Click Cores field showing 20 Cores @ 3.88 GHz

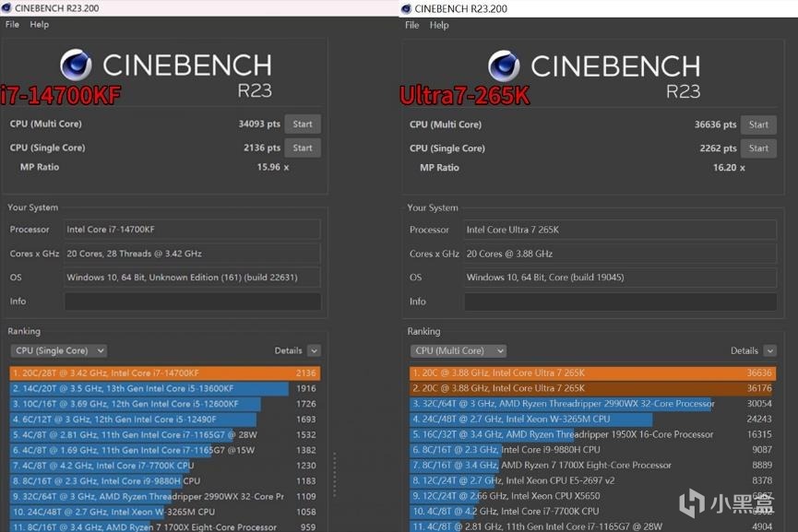pyautogui.click(x=620, y=254)
